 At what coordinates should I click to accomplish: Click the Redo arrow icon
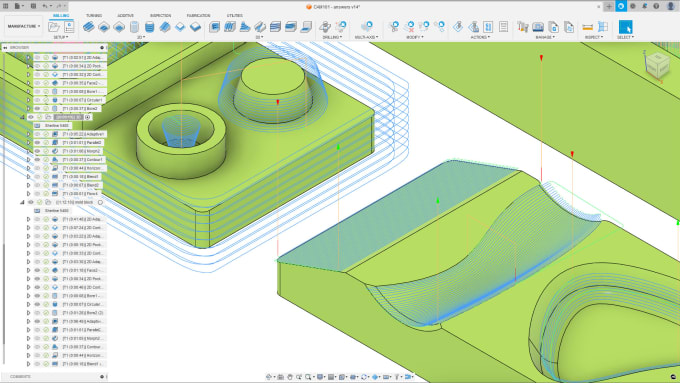pos(59,6)
